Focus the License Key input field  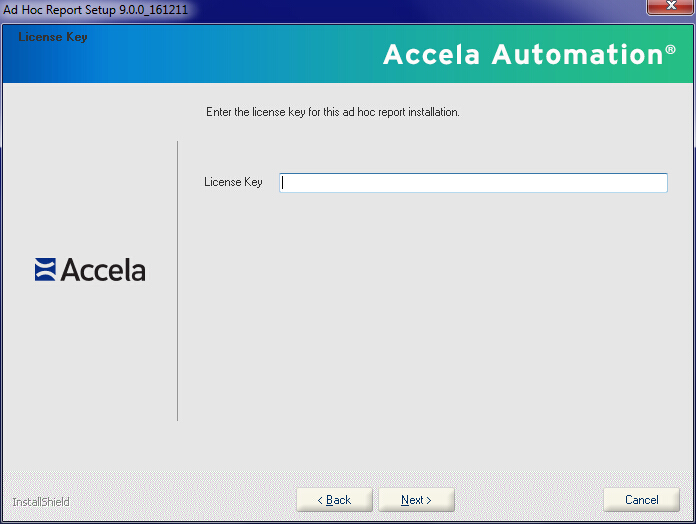point(473,183)
